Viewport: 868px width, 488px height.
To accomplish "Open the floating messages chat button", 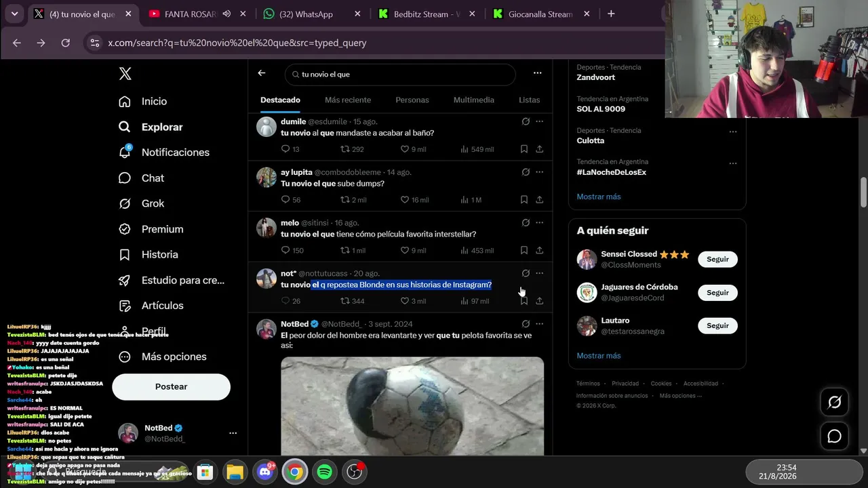I will point(835,436).
